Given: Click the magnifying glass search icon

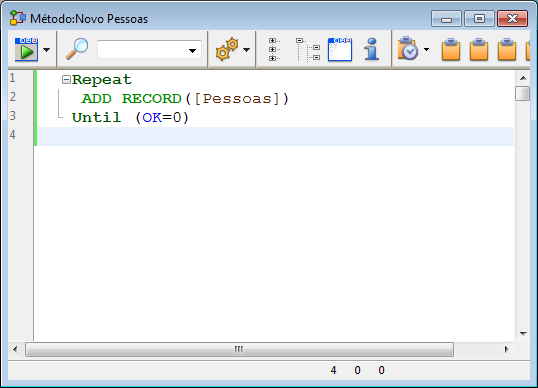Looking at the screenshot, I should click(x=77, y=49).
